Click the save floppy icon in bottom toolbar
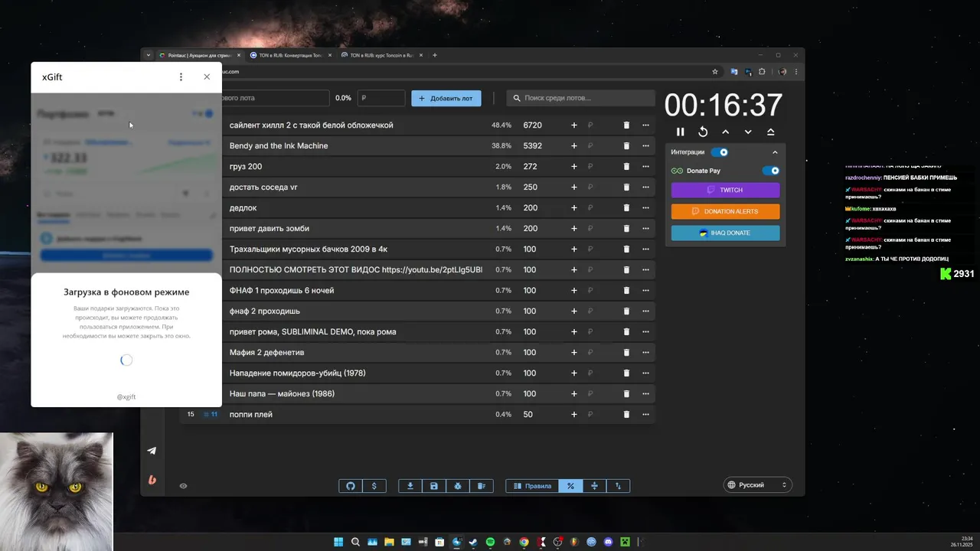980x551 pixels. pyautogui.click(x=434, y=486)
